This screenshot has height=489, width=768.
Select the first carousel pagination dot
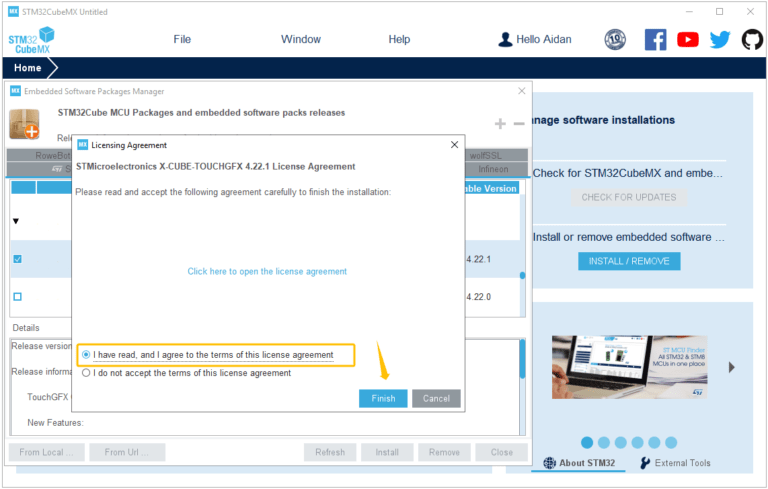(x=587, y=443)
